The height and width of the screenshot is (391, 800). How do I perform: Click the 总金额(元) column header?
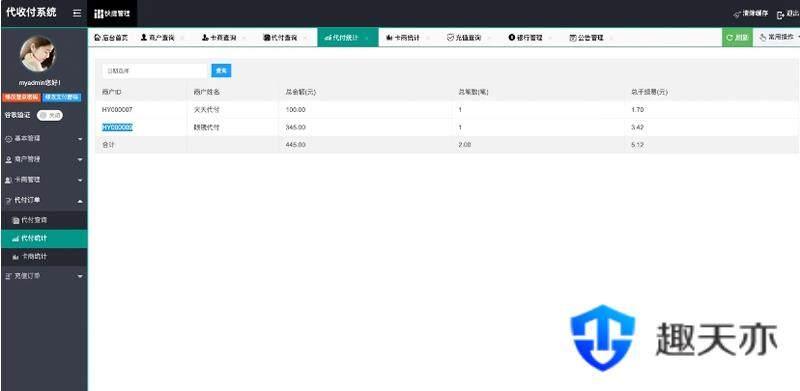click(x=301, y=92)
